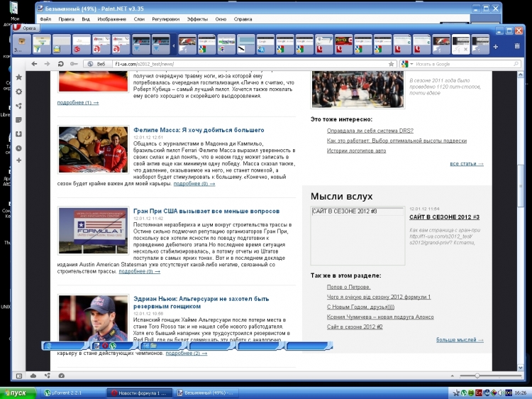532x399 pixels.
Task: Collapse the tab group with the arrow
Action: [x=173, y=45]
